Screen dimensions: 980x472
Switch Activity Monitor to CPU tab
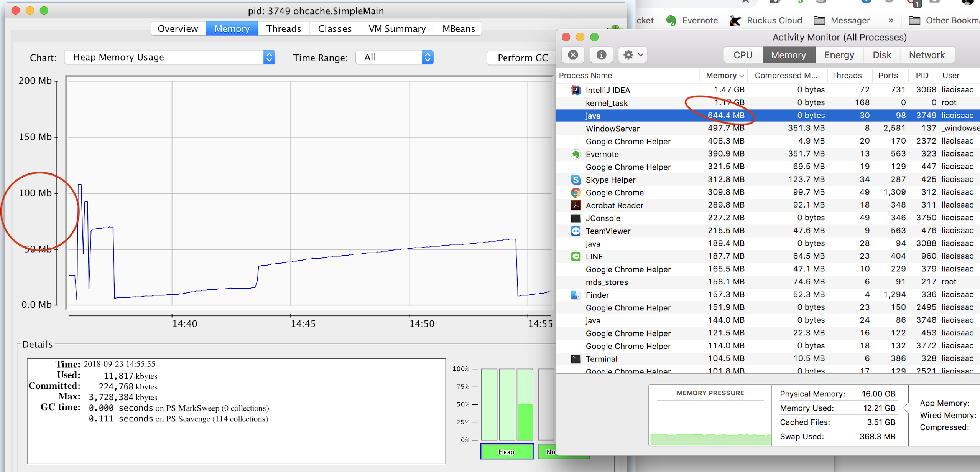[743, 55]
